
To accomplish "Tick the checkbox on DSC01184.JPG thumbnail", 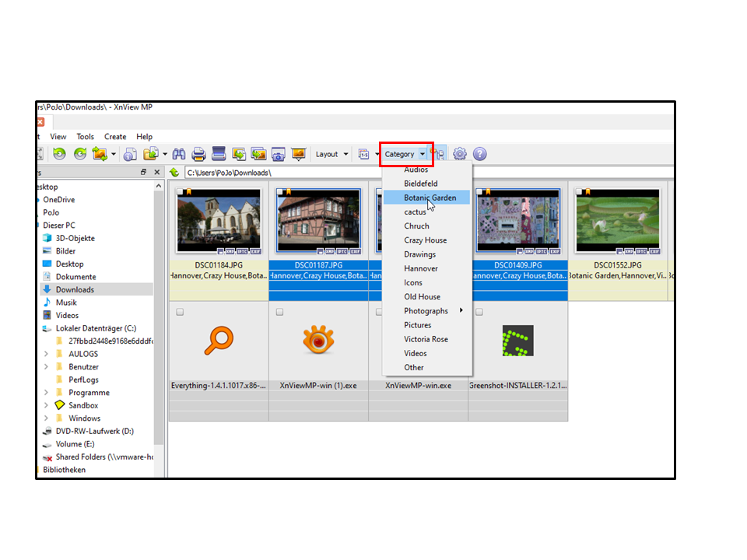I will click(181, 192).
